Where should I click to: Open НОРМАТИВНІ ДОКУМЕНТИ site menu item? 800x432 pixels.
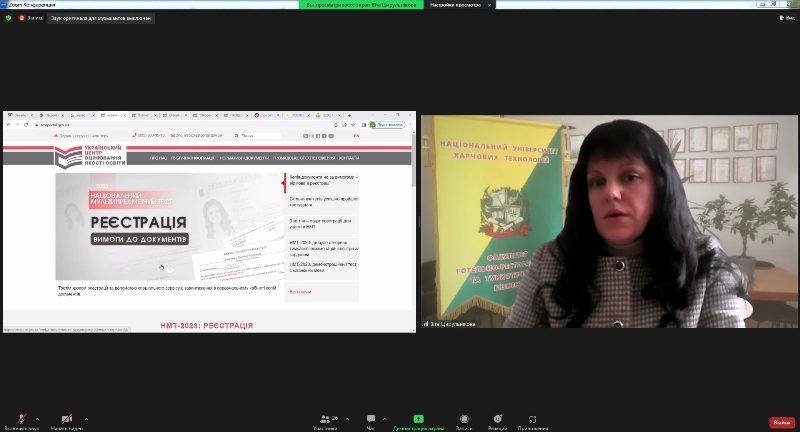(244, 158)
